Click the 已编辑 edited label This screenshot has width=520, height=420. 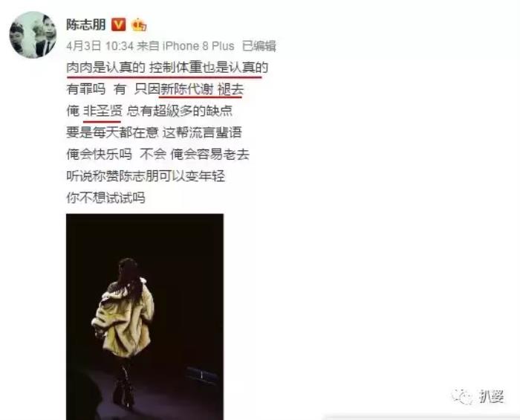(x=259, y=46)
